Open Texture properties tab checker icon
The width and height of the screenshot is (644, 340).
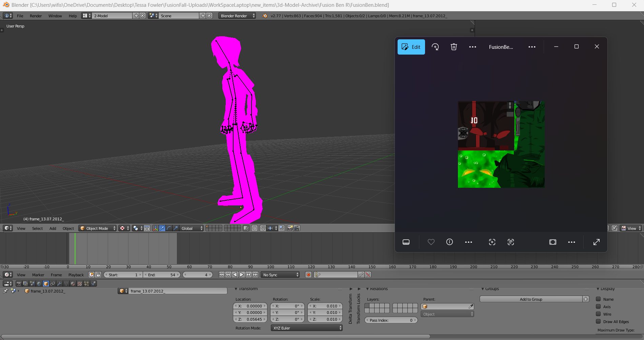pos(80,283)
